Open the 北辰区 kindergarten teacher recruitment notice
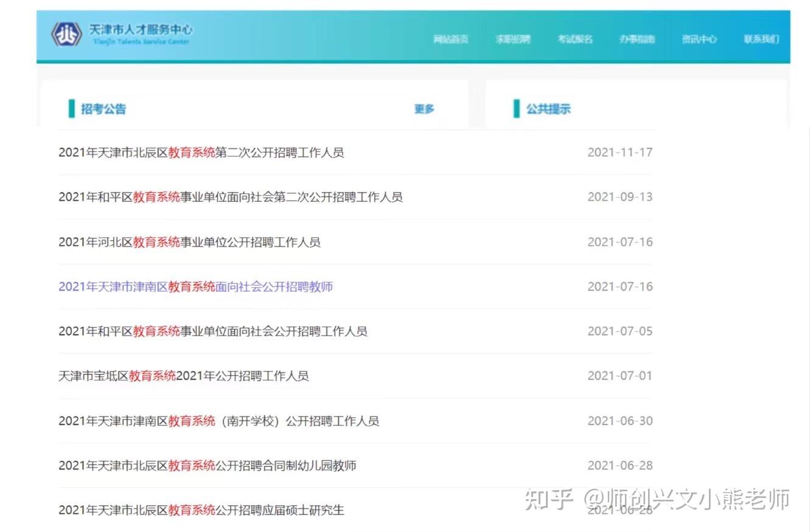 coord(208,466)
